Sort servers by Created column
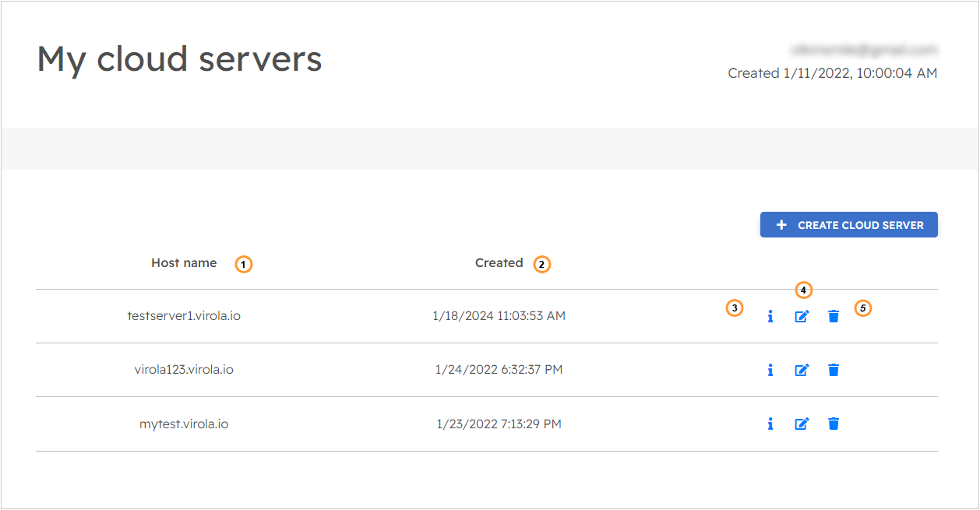The width and height of the screenshot is (980, 510). pyautogui.click(x=499, y=262)
